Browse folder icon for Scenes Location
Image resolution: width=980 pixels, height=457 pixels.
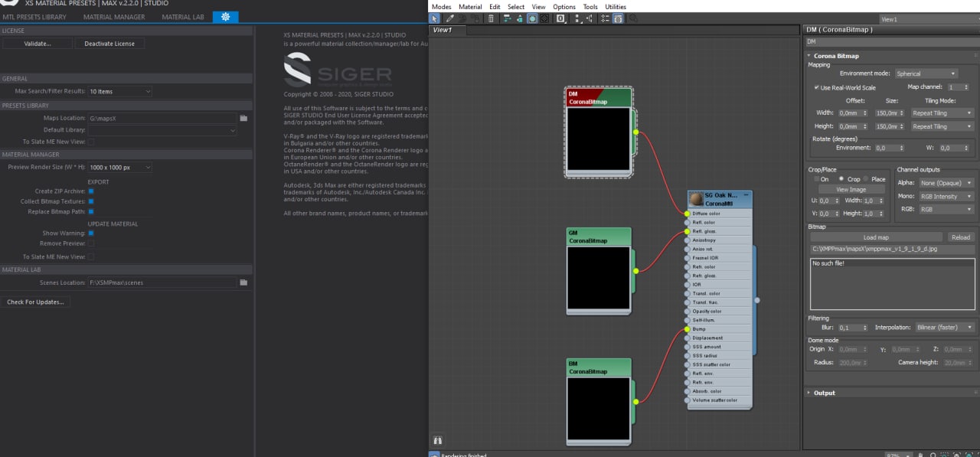coord(243,282)
